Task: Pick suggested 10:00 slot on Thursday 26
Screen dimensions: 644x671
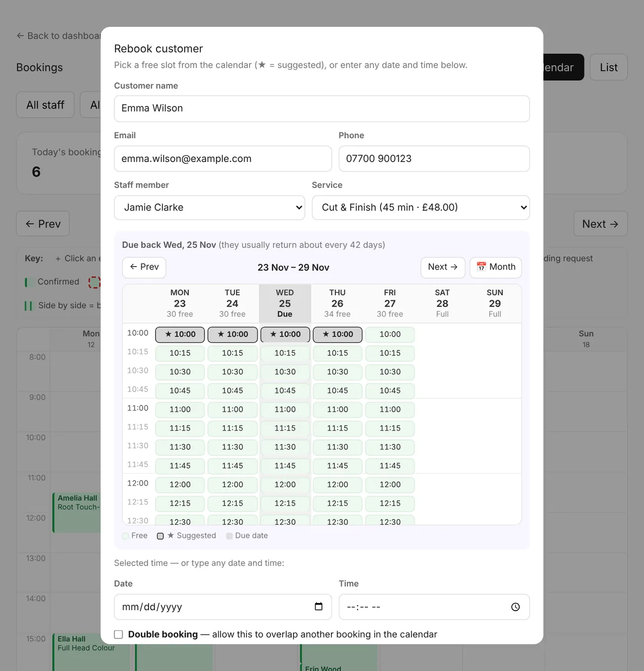Action: (x=337, y=335)
